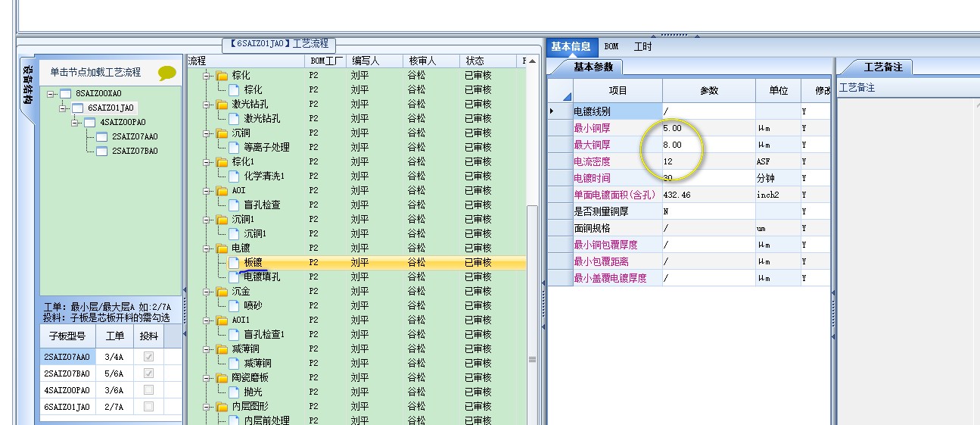
Task: Click the 内层图形 folder icon
Action: tap(222, 406)
